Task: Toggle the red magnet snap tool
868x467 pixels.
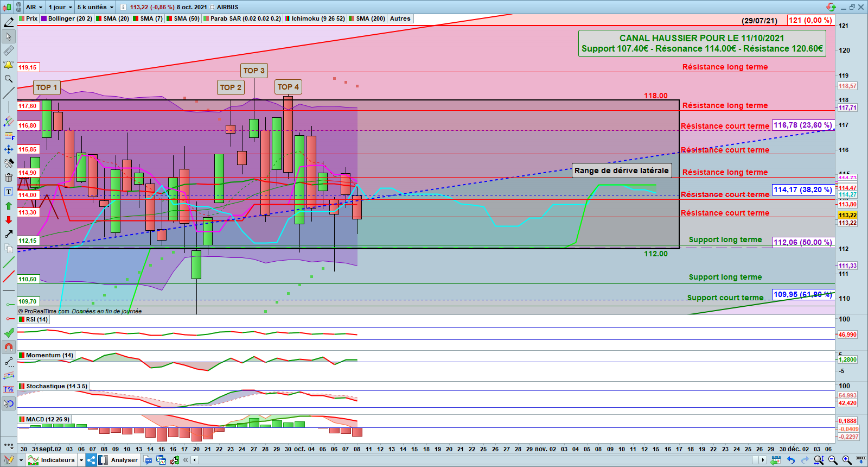Action: 9,347
